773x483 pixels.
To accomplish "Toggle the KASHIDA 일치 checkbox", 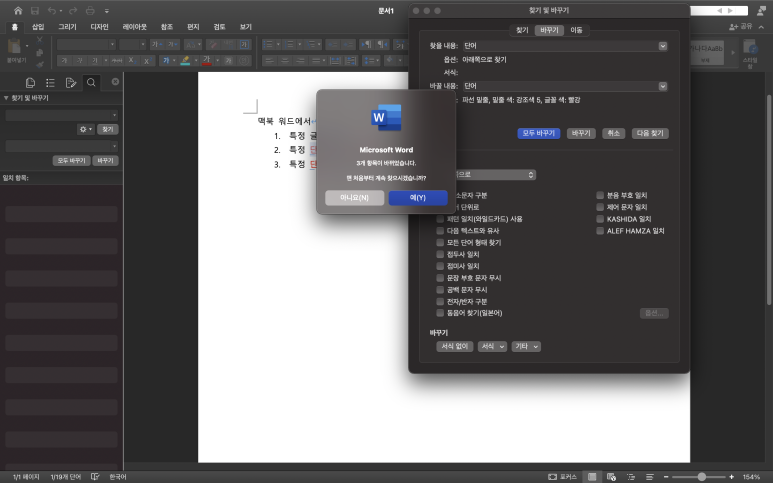I will click(x=600, y=219).
